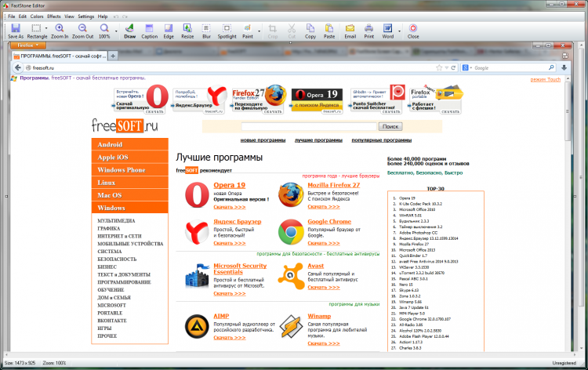Click the Opera 19 banner ad thumbnail
The image size is (588, 370).
coord(317,100)
